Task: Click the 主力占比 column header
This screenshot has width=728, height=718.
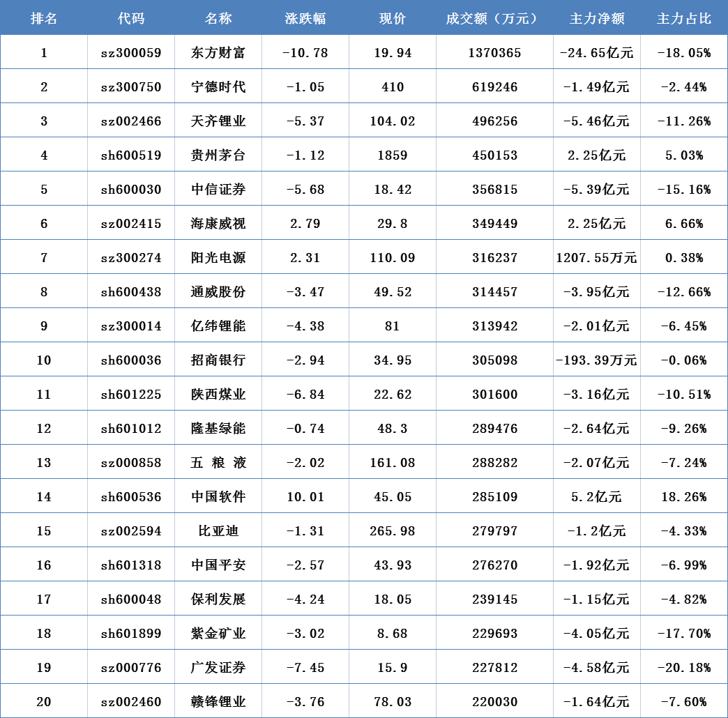Action: [x=684, y=18]
